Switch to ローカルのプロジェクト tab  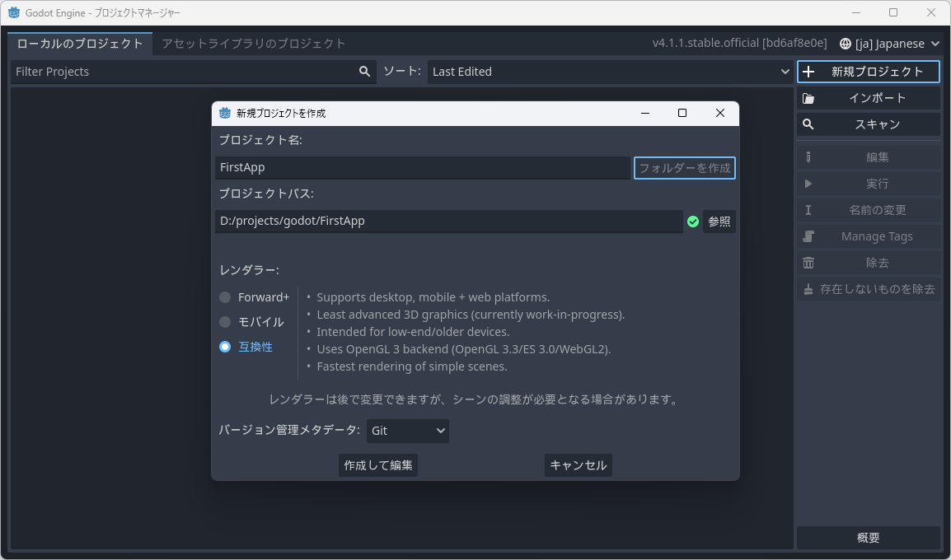79,44
